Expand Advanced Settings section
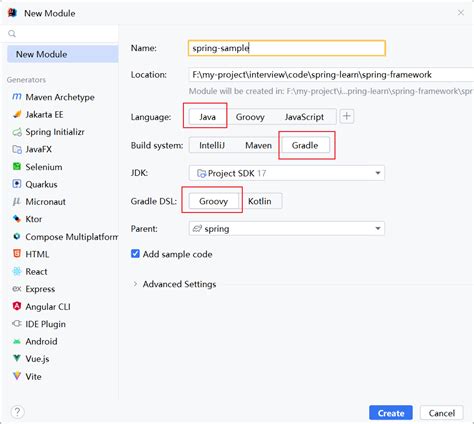 click(x=174, y=284)
